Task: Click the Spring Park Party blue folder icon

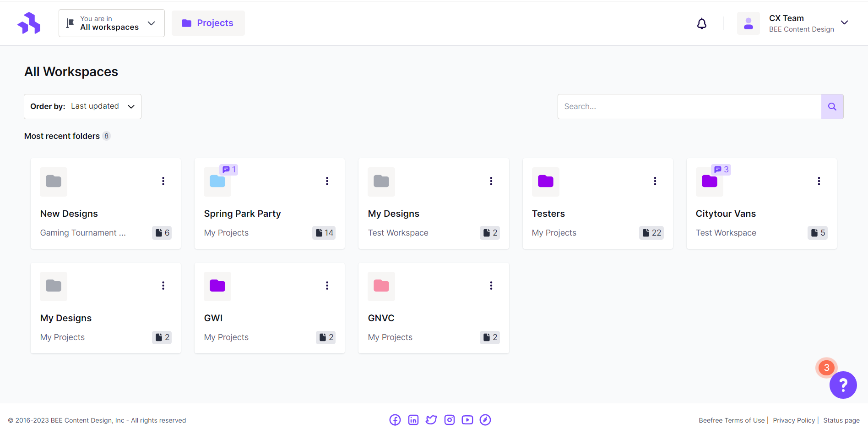Action: [217, 181]
